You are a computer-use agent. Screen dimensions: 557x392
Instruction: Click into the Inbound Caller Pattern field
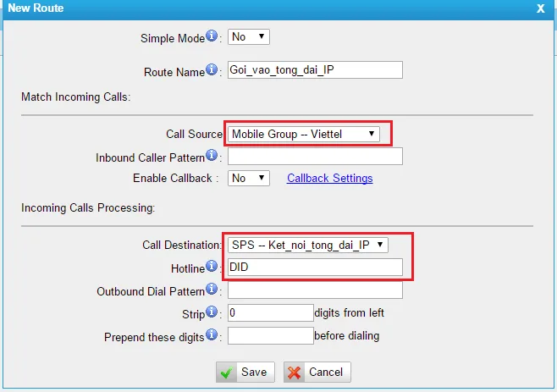(315, 157)
